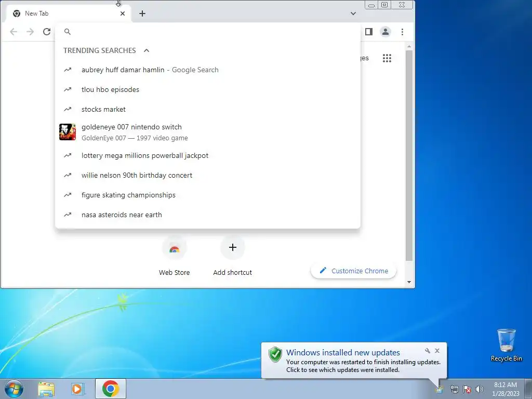Viewport: 532px width, 399px height.
Task: Click the vertical scrollbar thumb
Action: pos(409,155)
